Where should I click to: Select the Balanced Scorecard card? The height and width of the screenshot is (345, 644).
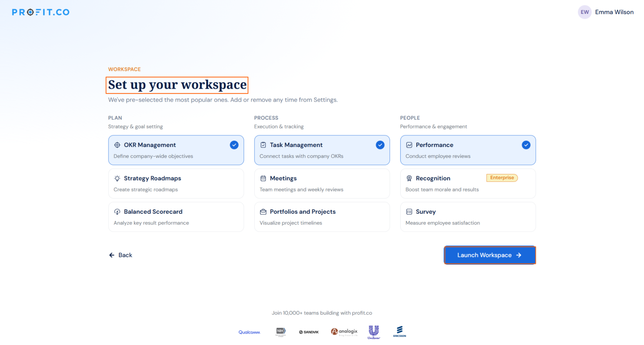176,217
